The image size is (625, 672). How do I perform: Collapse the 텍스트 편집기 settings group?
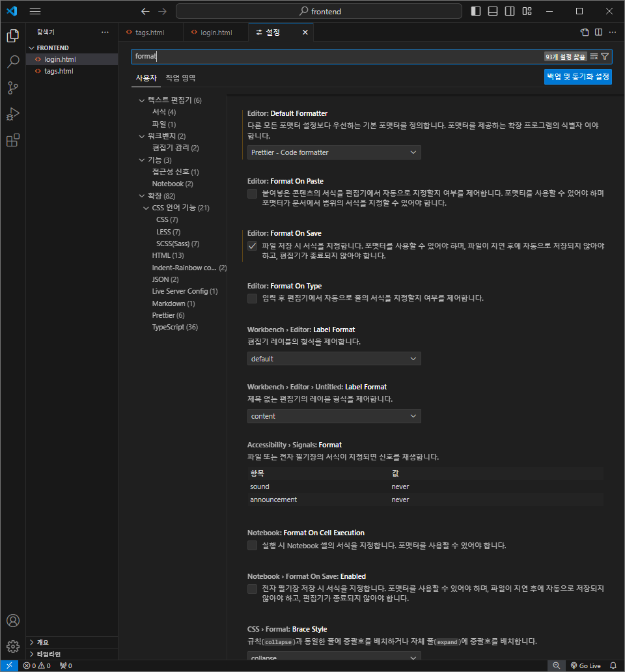(x=142, y=100)
